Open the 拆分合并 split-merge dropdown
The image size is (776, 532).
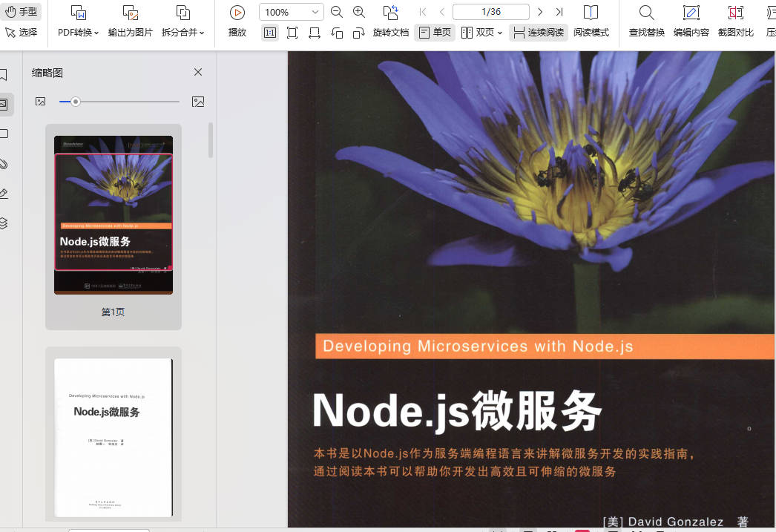click(x=183, y=33)
